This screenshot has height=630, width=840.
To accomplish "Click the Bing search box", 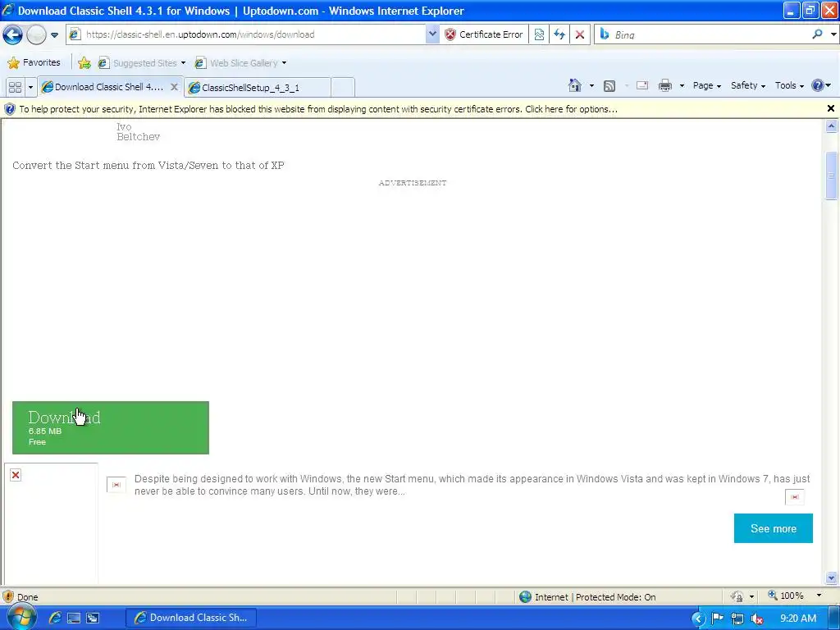I will click(702, 34).
